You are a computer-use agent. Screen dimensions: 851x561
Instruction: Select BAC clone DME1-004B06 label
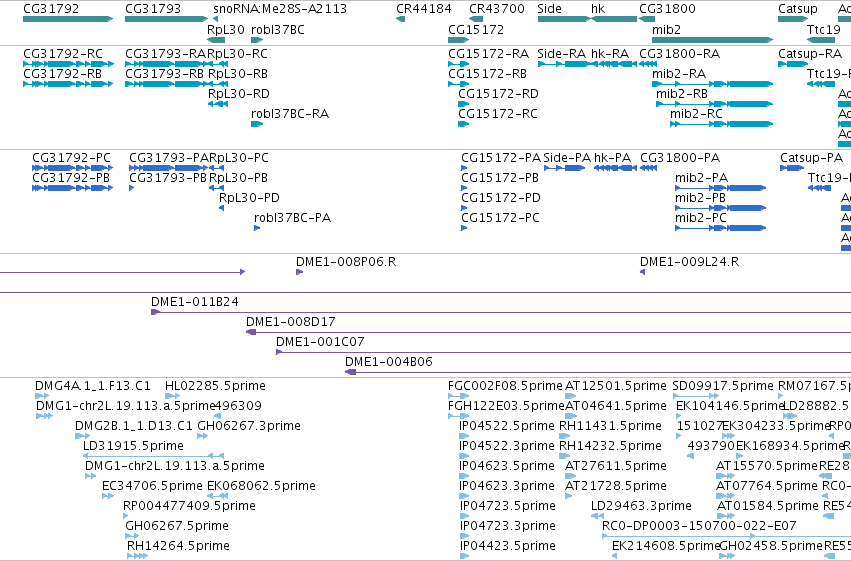click(x=389, y=362)
